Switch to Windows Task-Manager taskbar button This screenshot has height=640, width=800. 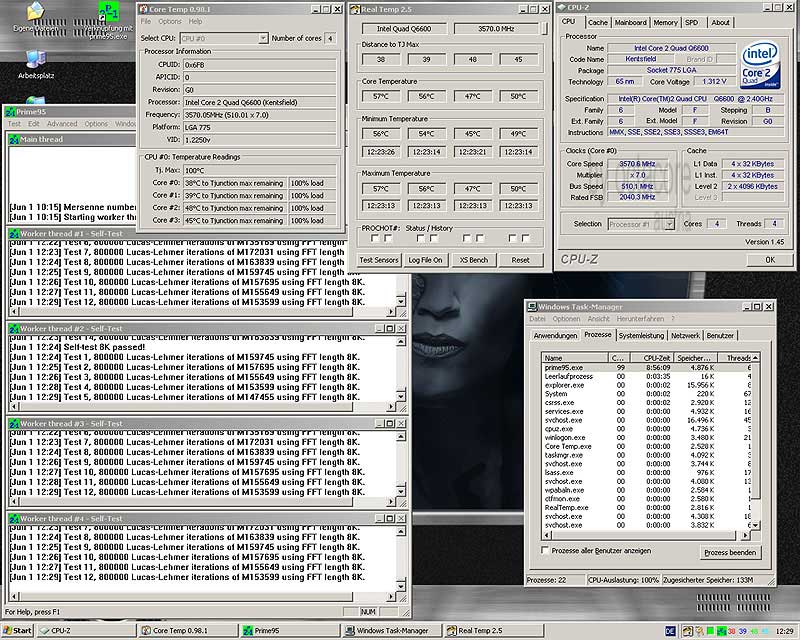tap(391, 631)
